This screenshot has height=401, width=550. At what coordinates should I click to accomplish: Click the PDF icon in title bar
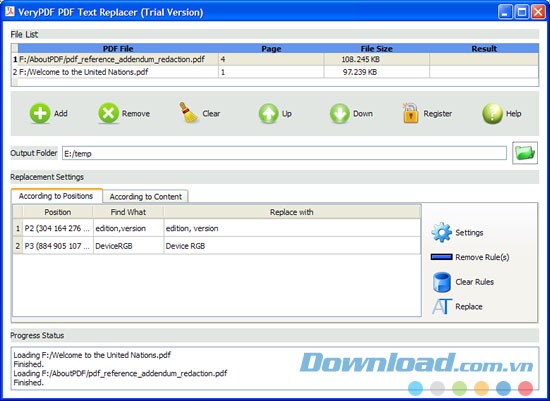pos(9,12)
